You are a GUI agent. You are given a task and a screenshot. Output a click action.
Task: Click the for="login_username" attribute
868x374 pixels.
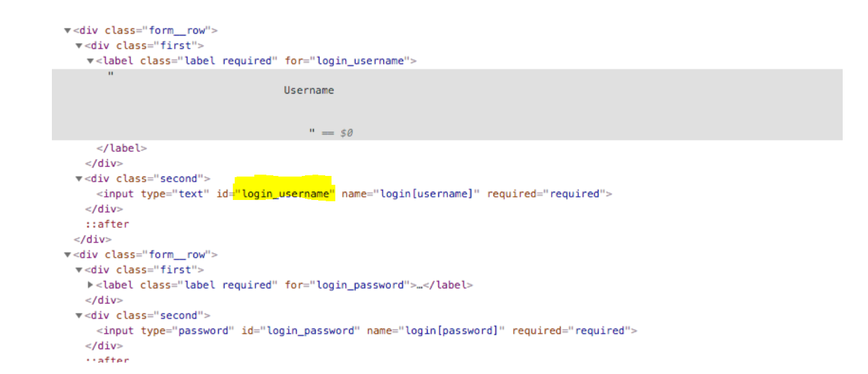click(x=347, y=61)
